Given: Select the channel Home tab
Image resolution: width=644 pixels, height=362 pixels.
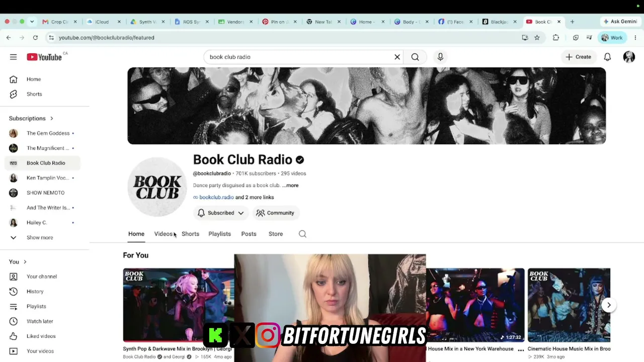Looking at the screenshot, I should point(136,234).
